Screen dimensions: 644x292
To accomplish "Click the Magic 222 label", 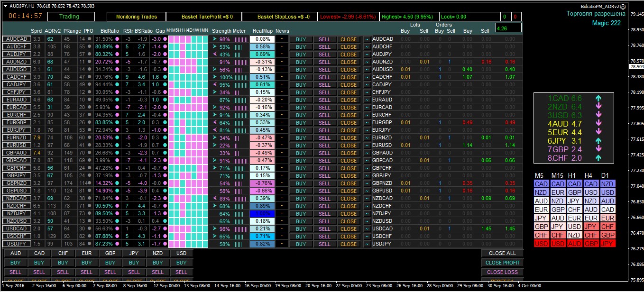I will 606,23.
